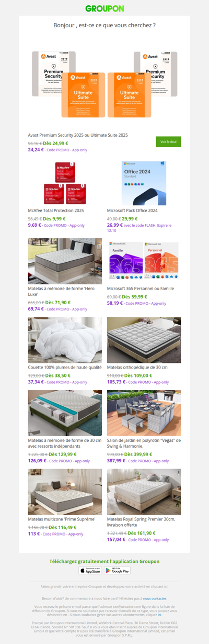
Task: Open the Vegas garden furniture photo
Action: 144,413
